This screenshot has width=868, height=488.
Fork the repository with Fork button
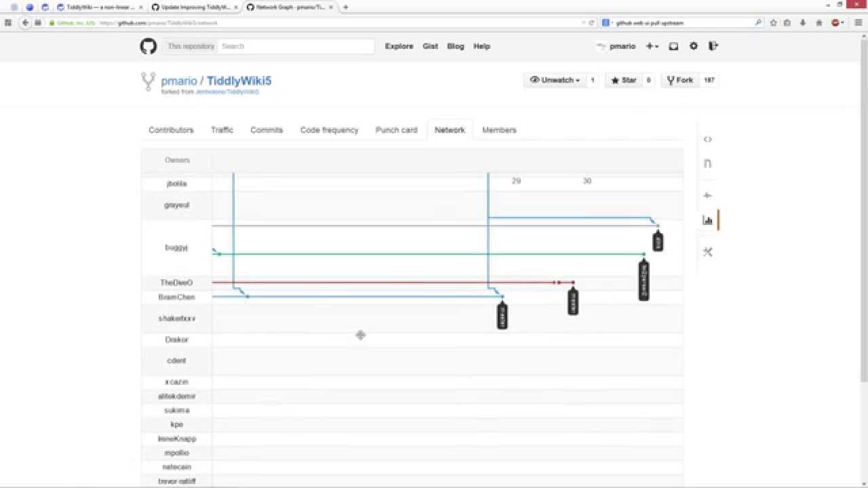[680, 80]
